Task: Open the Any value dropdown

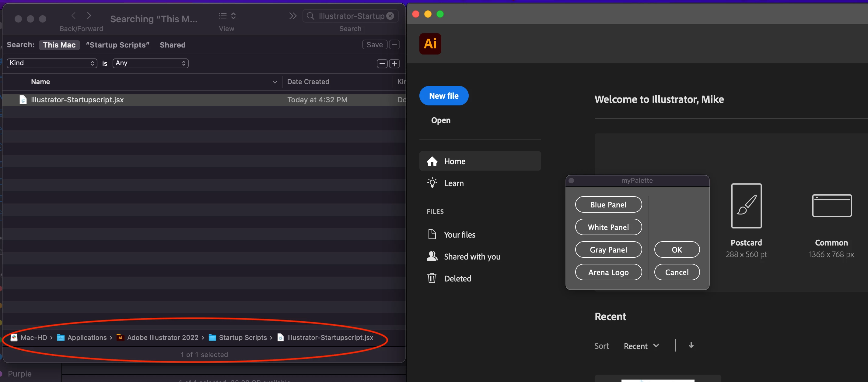Action: coord(150,63)
